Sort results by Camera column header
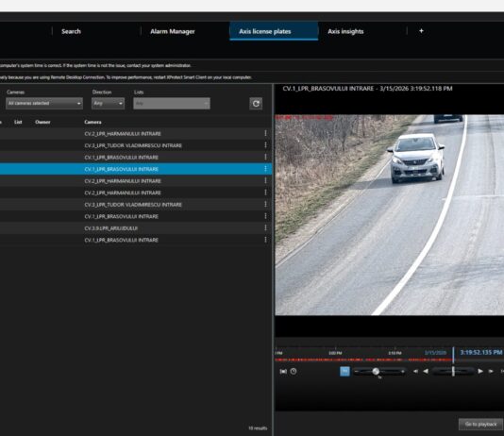 (92, 122)
